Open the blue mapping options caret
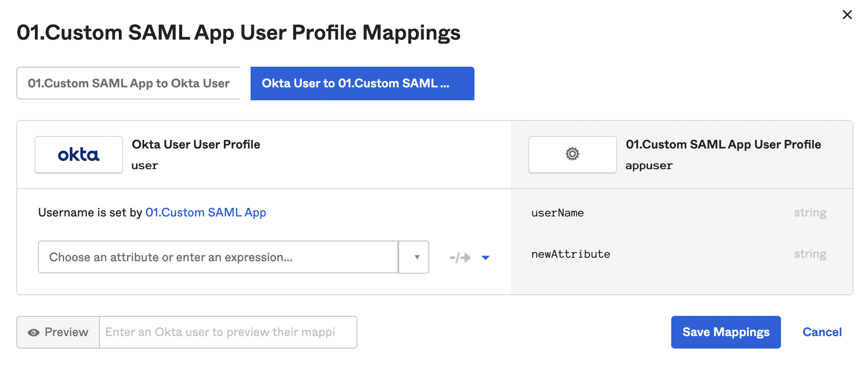The image size is (868, 383). [x=486, y=258]
